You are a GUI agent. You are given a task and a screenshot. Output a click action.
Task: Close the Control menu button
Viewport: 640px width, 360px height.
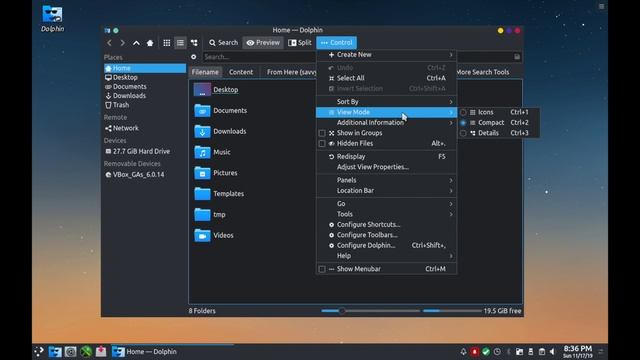[x=336, y=42]
